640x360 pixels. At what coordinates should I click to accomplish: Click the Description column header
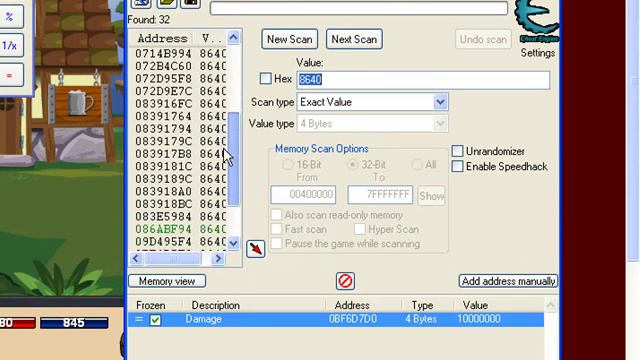point(216,305)
